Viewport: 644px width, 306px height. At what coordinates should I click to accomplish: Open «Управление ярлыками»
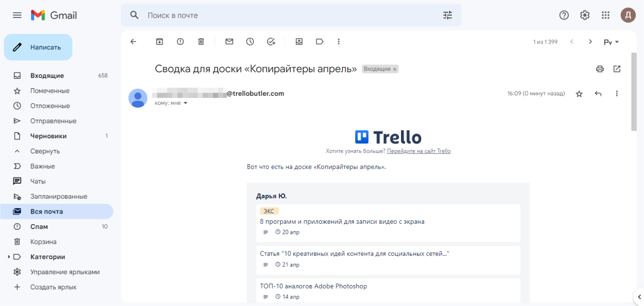click(57, 272)
